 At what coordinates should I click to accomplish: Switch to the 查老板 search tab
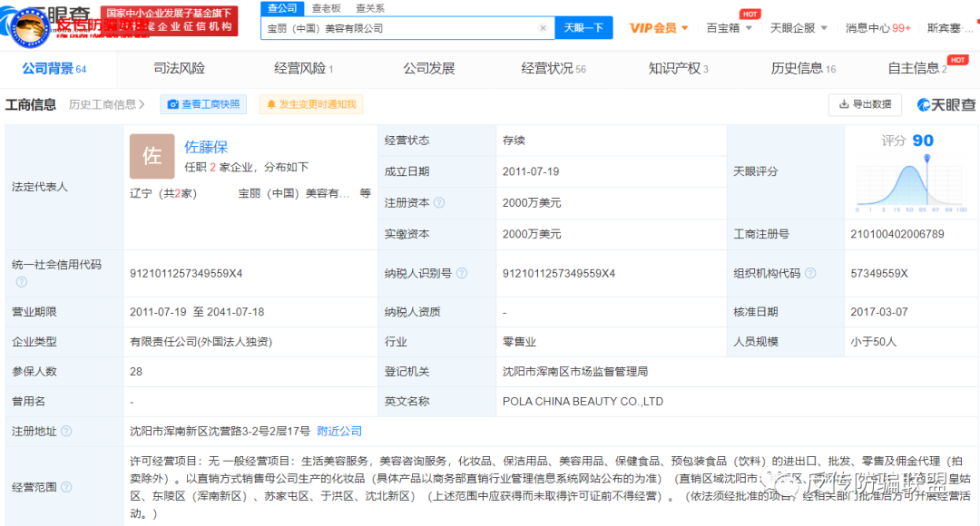(326, 7)
